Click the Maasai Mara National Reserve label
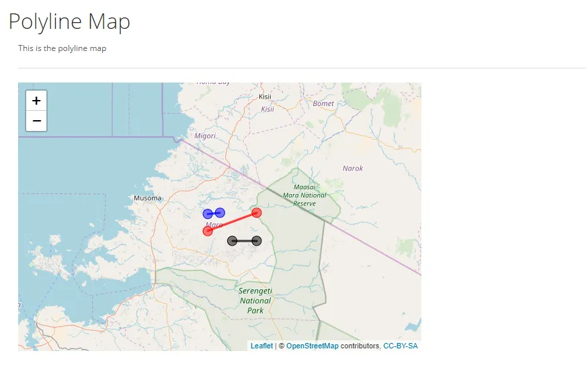586x392 pixels. click(x=304, y=195)
